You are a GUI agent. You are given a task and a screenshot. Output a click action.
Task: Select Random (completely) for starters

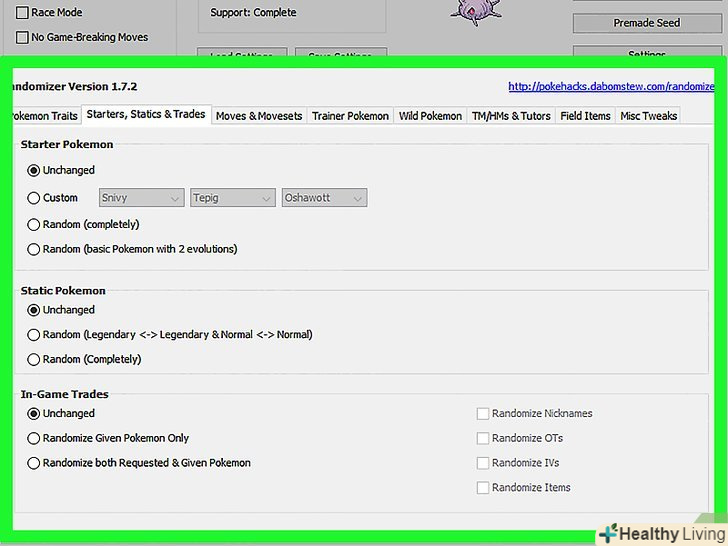[x=33, y=225]
